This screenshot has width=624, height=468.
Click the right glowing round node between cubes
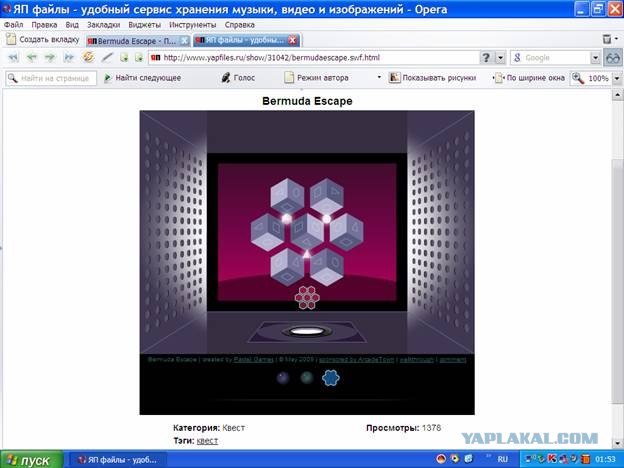(x=326, y=219)
